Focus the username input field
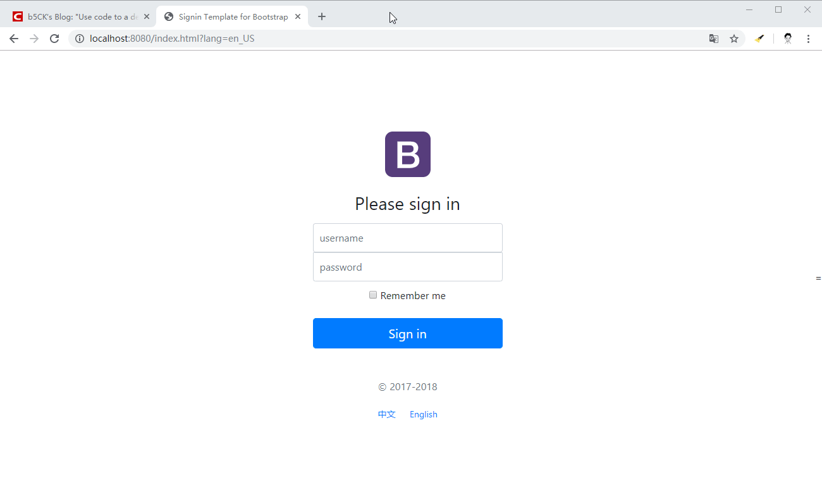The width and height of the screenshot is (822, 504). click(x=408, y=238)
